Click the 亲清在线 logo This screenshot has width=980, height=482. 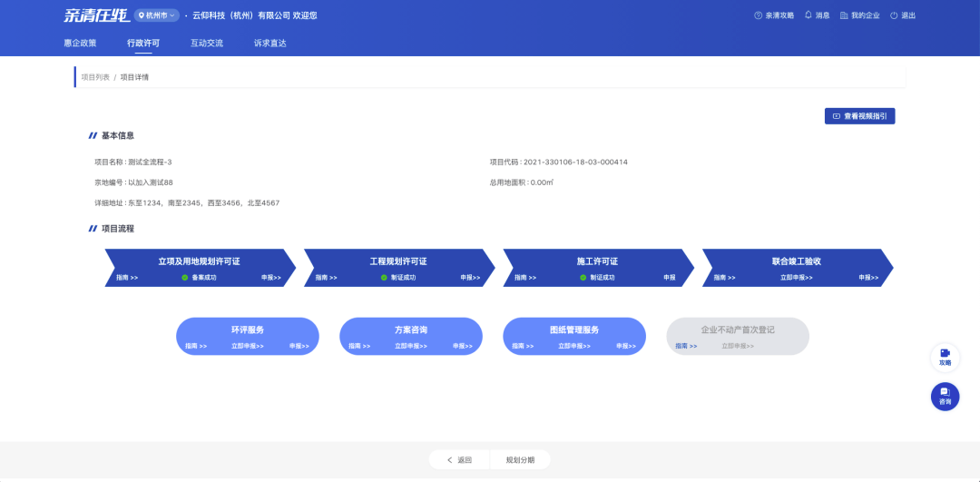click(96, 15)
